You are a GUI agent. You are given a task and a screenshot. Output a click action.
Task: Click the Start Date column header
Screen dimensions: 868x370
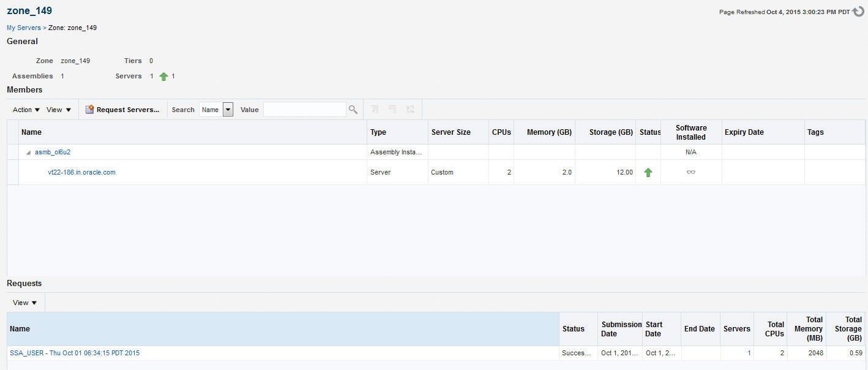pyautogui.click(x=662, y=329)
